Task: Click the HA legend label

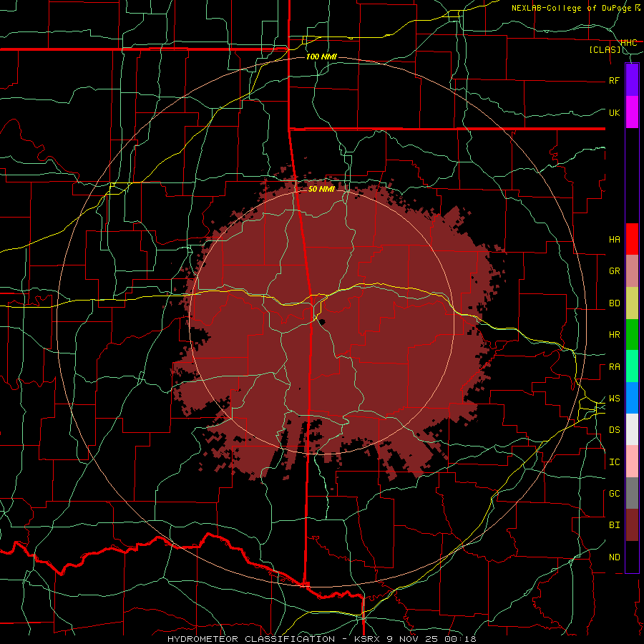Action: (614, 239)
